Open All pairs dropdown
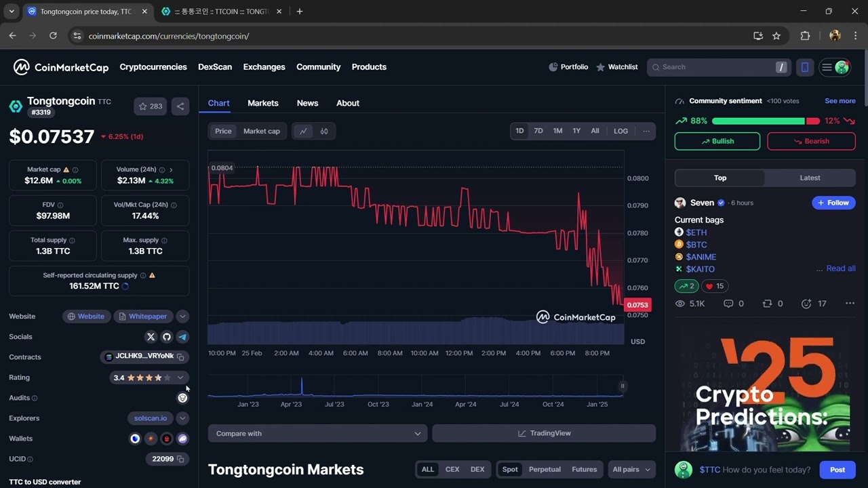This screenshot has width=868, height=488. click(631, 469)
